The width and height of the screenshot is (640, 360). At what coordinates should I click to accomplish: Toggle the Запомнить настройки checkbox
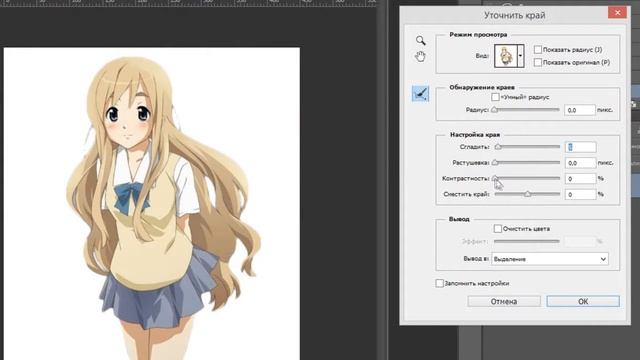[x=439, y=283]
